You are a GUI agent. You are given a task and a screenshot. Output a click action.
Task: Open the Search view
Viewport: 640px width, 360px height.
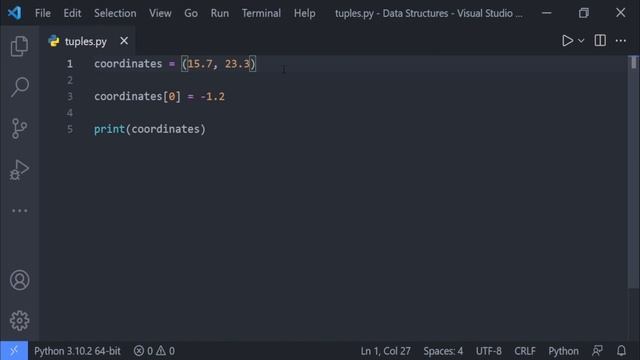pos(19,87)
